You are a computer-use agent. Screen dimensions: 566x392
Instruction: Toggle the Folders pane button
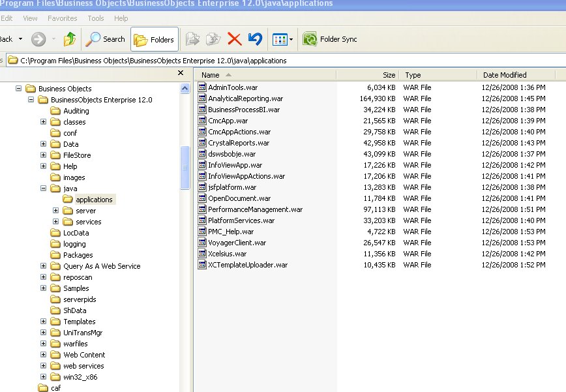coord(154,39)
